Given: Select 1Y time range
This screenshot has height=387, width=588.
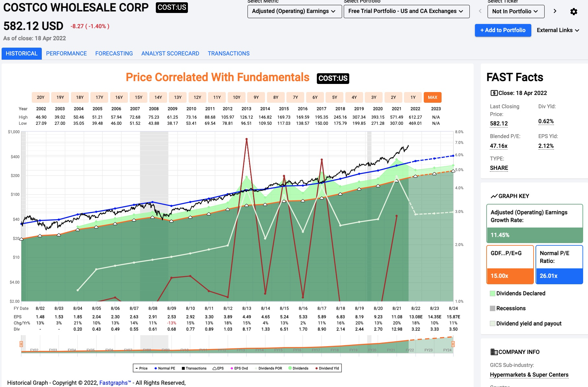Looking at the screenshot, I should point(413,97).
